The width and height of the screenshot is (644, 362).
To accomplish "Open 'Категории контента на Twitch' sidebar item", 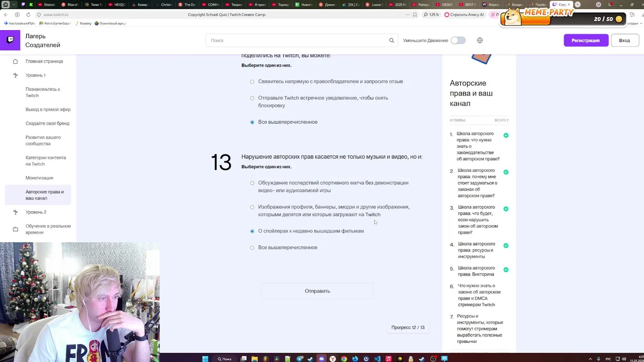I will point(46,161).
